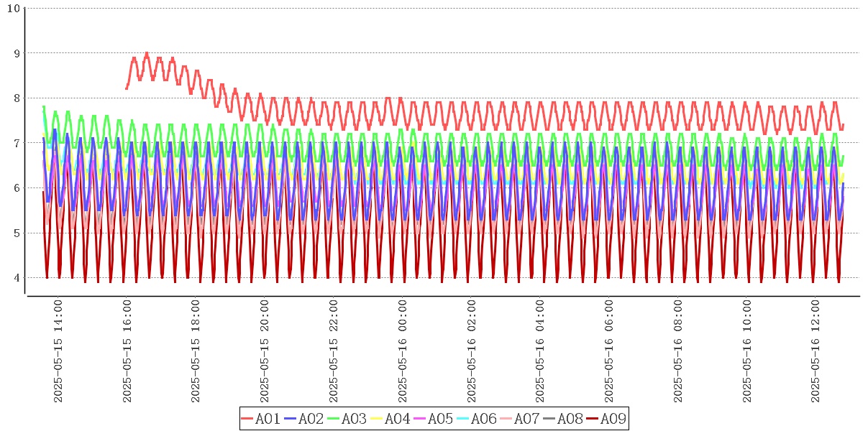Click the y-axis value 10 label

point(12,8)
